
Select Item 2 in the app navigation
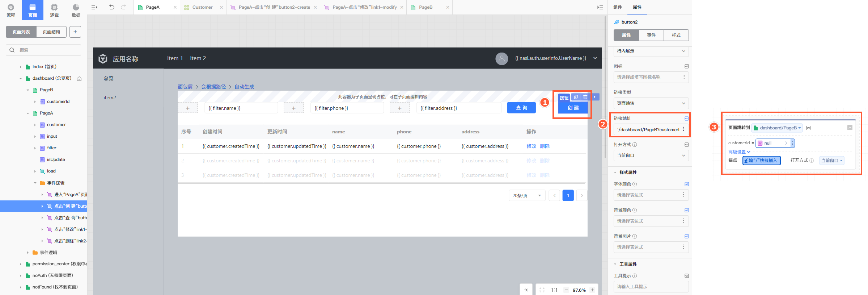[x=198, y=58]
